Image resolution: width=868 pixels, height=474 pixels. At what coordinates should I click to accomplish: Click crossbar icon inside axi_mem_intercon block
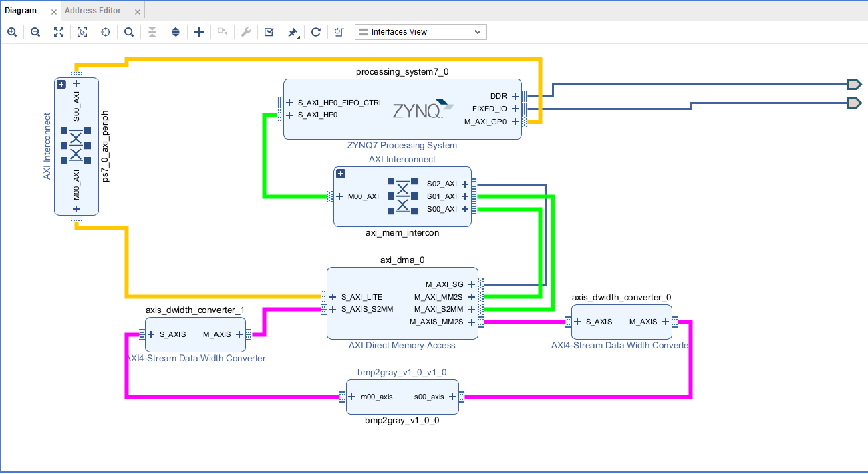point(402,196)
